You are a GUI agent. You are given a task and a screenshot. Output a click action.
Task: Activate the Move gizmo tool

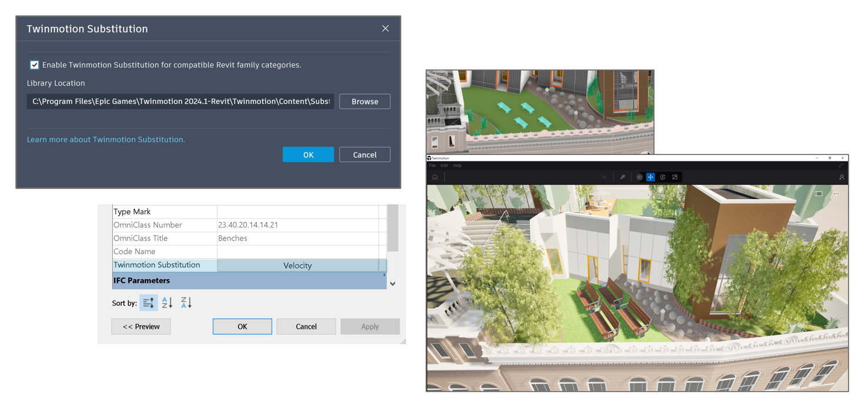(x=650, y=177)
